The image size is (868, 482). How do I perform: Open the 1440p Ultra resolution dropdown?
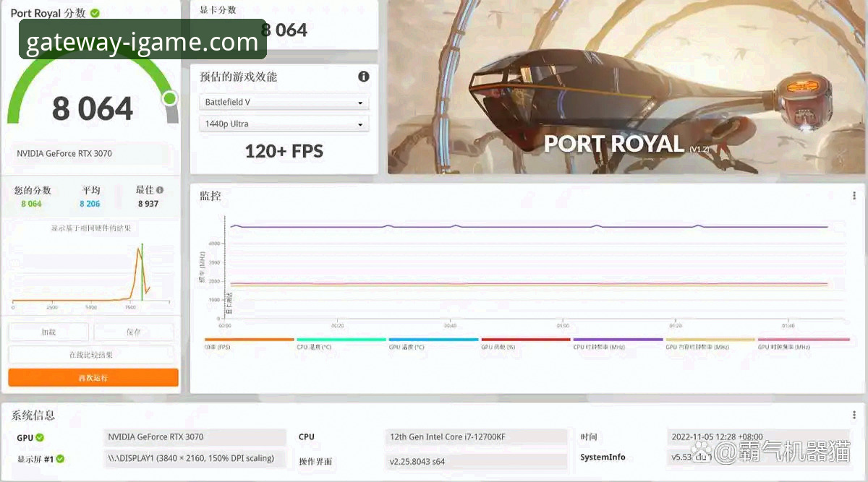point(284,124)
